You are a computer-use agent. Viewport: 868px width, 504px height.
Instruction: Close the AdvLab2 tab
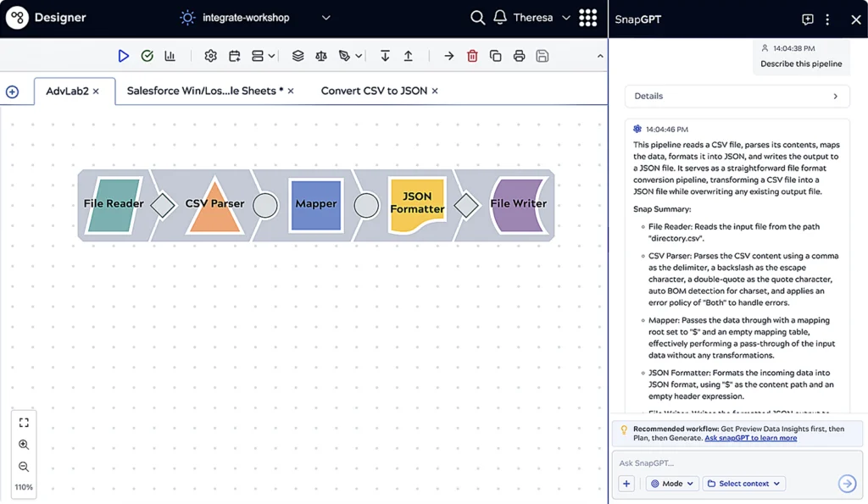(x=97, y=91)
